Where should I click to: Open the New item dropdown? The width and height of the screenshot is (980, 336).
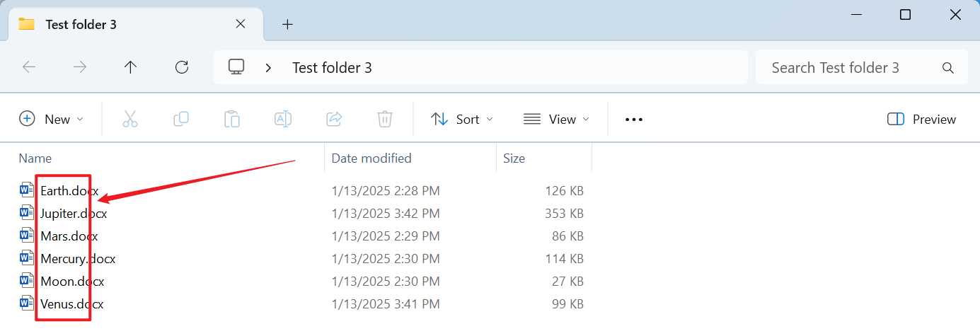click(x=51, y=119)
